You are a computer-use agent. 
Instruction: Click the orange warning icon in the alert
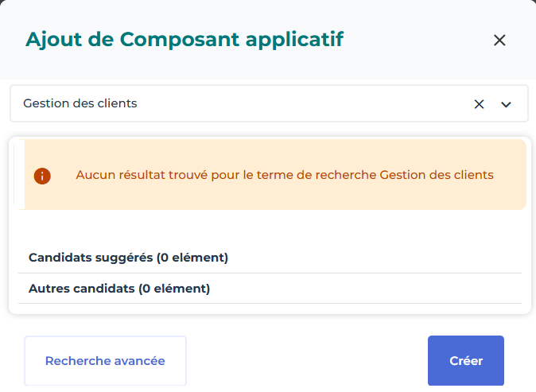pos(42,176)
